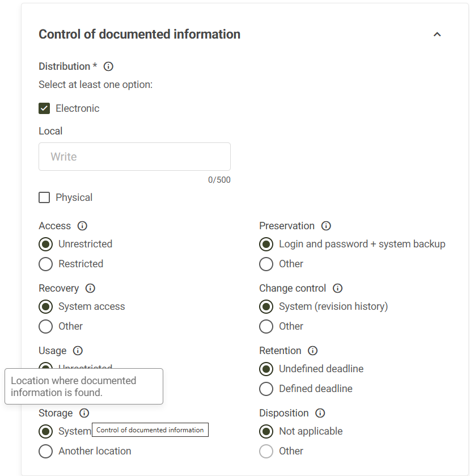Click the Recovery info icon
The image size is (470, 476).
point(90,288)
